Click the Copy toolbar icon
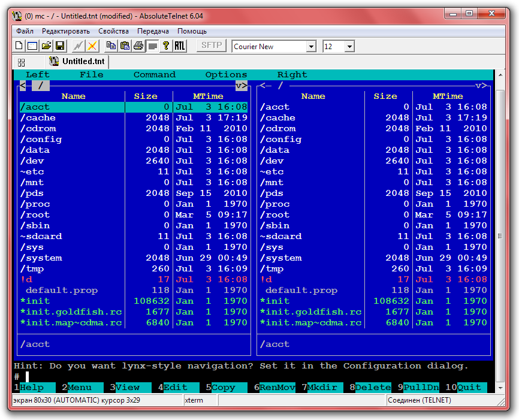Screen dimensions: 519x420 click(111, 46)
